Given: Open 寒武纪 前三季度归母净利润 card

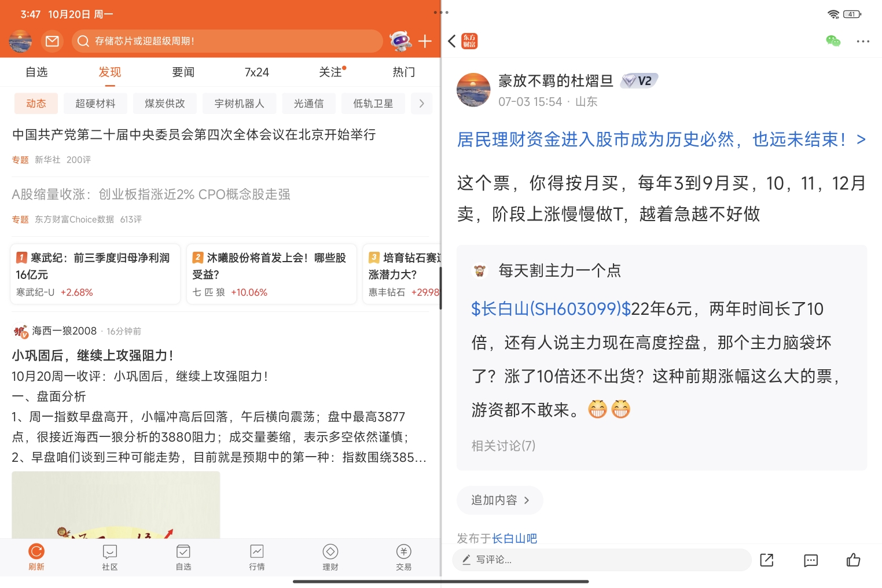Looking at the screenshot, I should [x=95, y=274].
